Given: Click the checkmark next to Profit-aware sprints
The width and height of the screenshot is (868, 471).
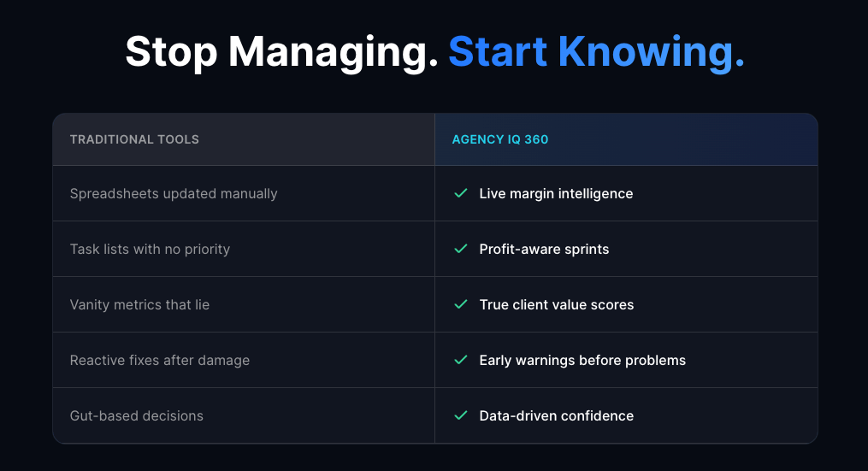Looking at the screenshot, I should click(461, 249).
